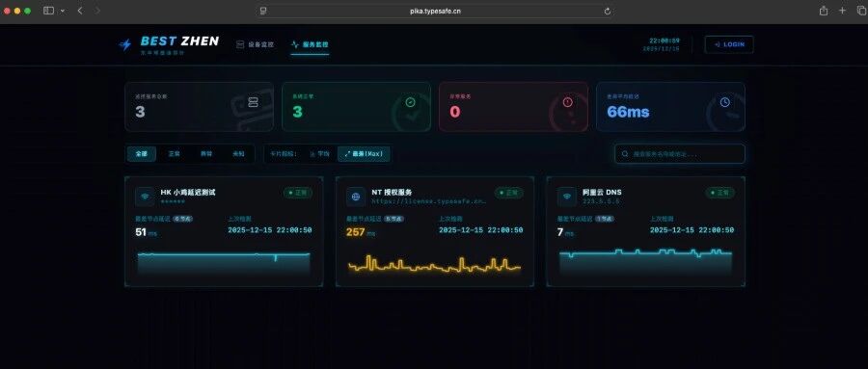Expand the sidebar dropdown arrow in Safari
868x369 pixels.
tap(62, 11)
